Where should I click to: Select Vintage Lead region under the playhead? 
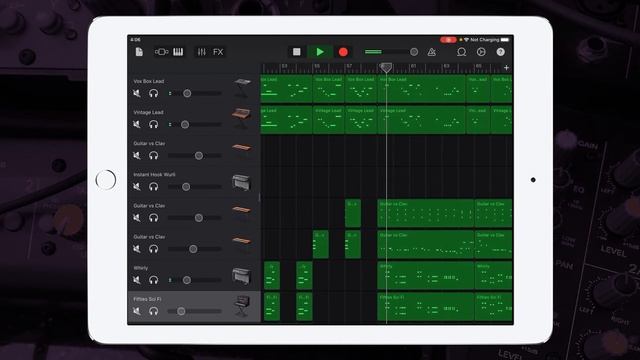tap(421, 120)
